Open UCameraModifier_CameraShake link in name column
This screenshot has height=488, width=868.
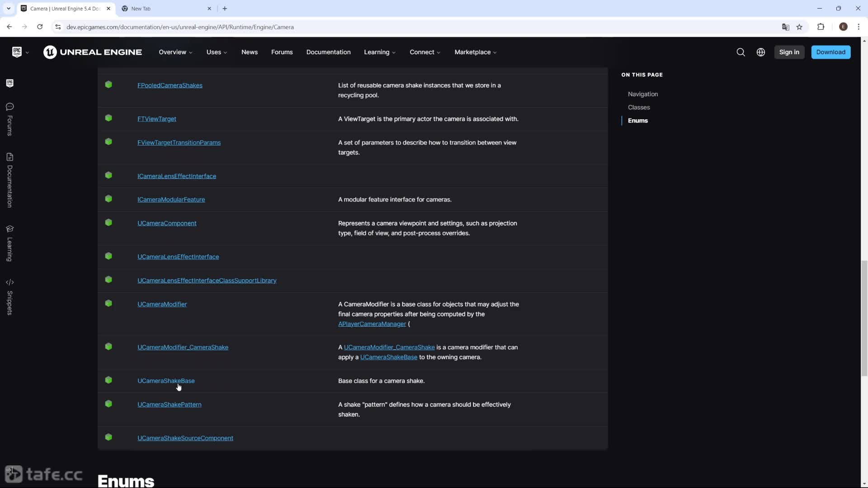(183, 347)
